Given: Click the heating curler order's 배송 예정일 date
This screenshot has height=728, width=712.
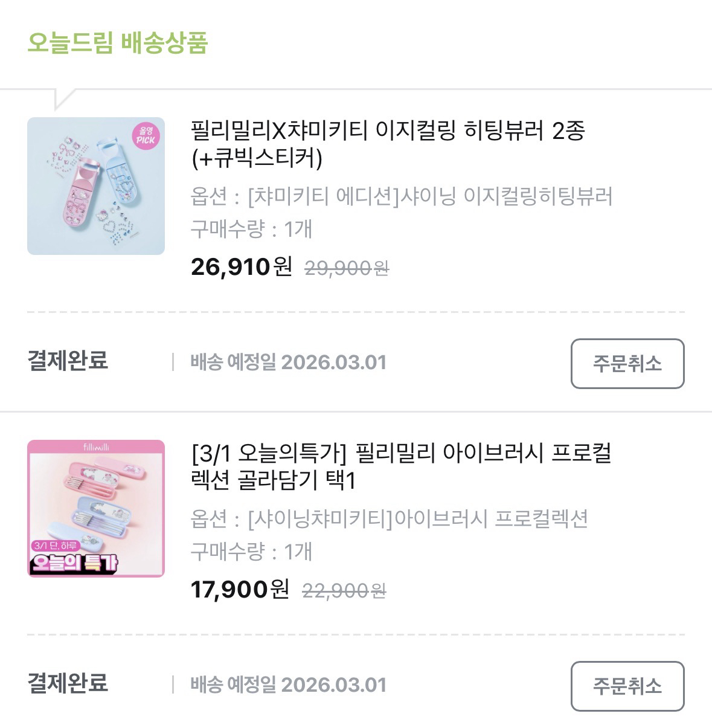Looking at the screenshot, I should coord(288,362).
